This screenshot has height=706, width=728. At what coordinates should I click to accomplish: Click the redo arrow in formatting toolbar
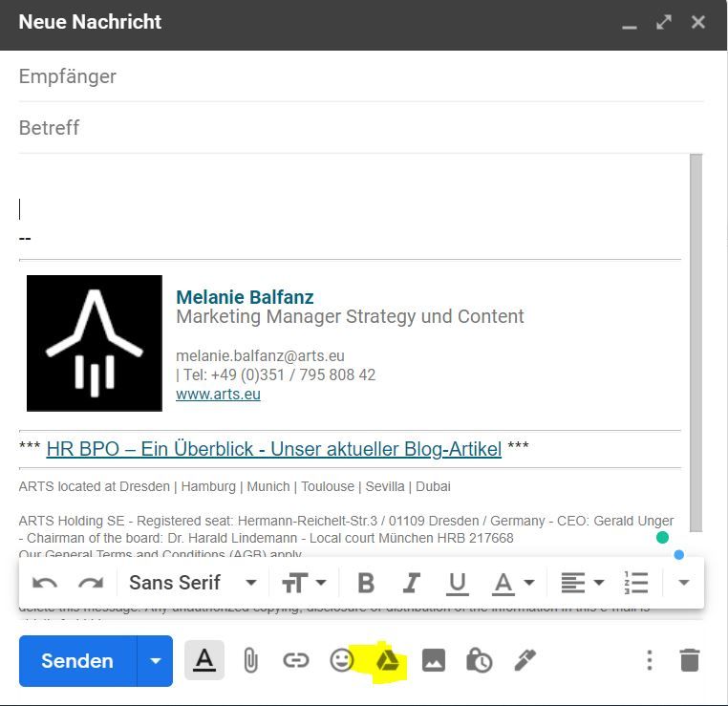click(91, 583)
